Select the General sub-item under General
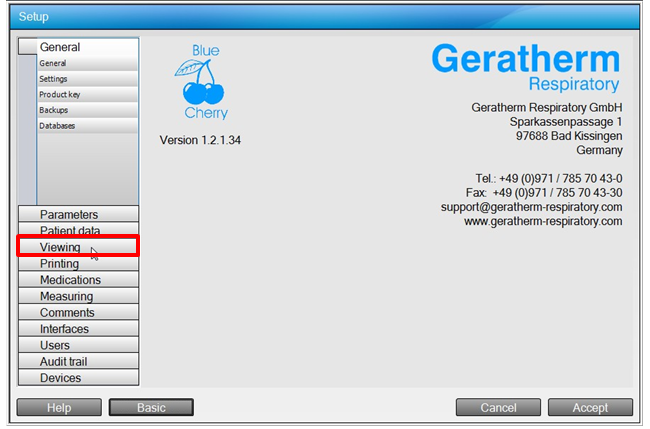The image size is (650, 429). [x=87, y=63]
